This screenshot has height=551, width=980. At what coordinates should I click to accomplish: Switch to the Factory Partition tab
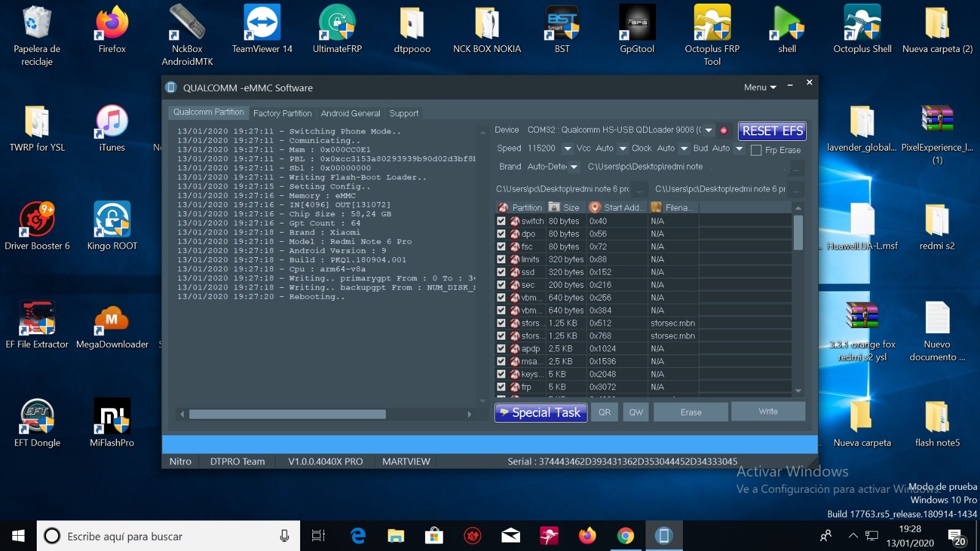282,113
